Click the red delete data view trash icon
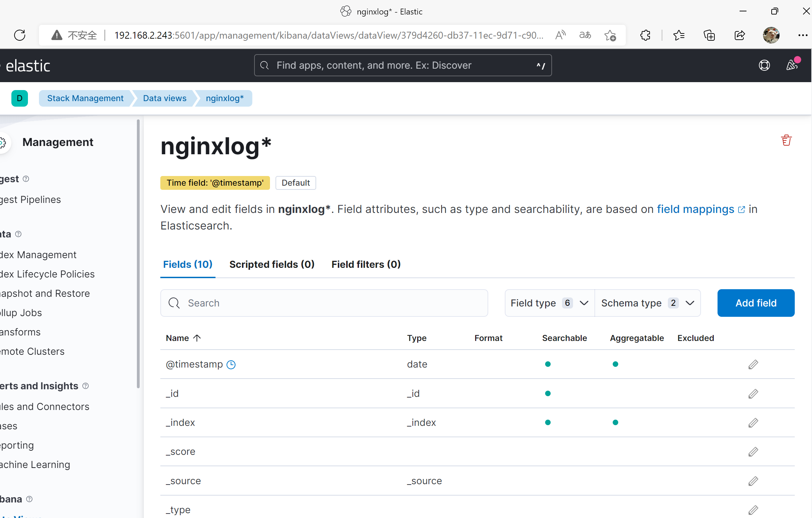This screenshot has height=518, width=812. pyautogui.click(x=786, y=140)
